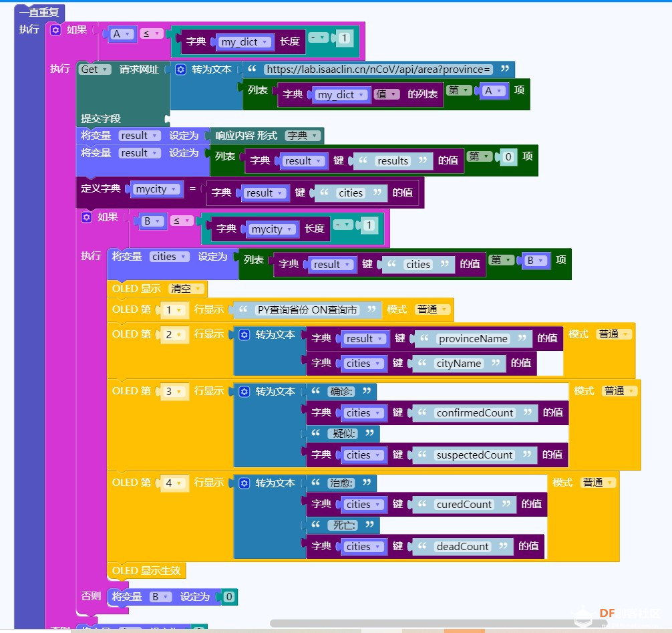Click gear icon on outermost 如果 block
672x633 pixels.
[55, 30]
